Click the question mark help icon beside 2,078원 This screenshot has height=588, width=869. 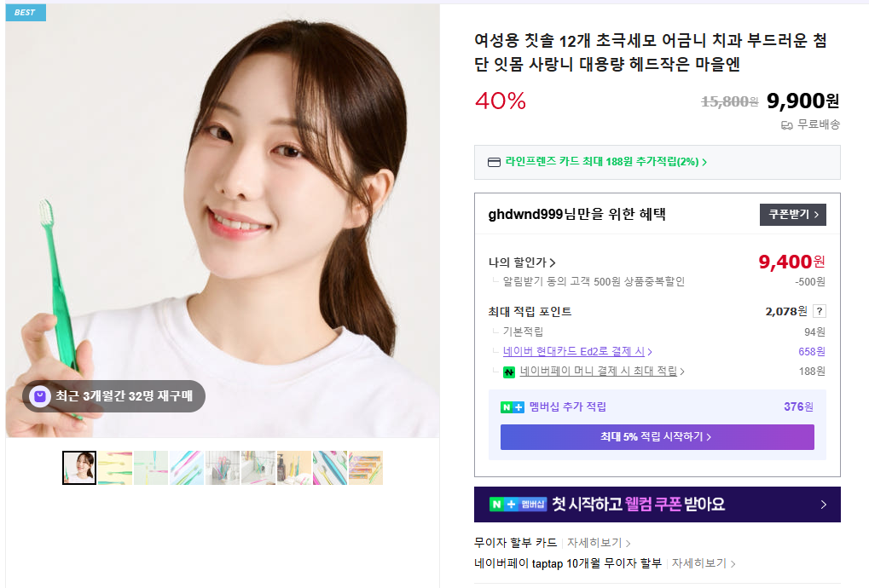coord(820,311)
